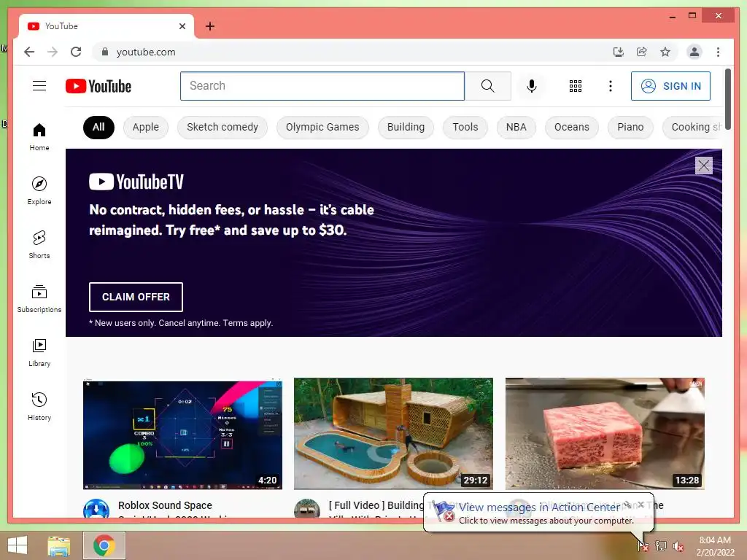Viewport: 747px width, 560px height.
Task: Open Library in the sidebar
Action: point(39,352)
